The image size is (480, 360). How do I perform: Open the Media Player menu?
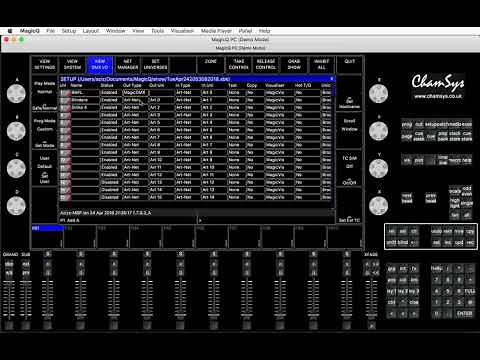pos(216,31)
